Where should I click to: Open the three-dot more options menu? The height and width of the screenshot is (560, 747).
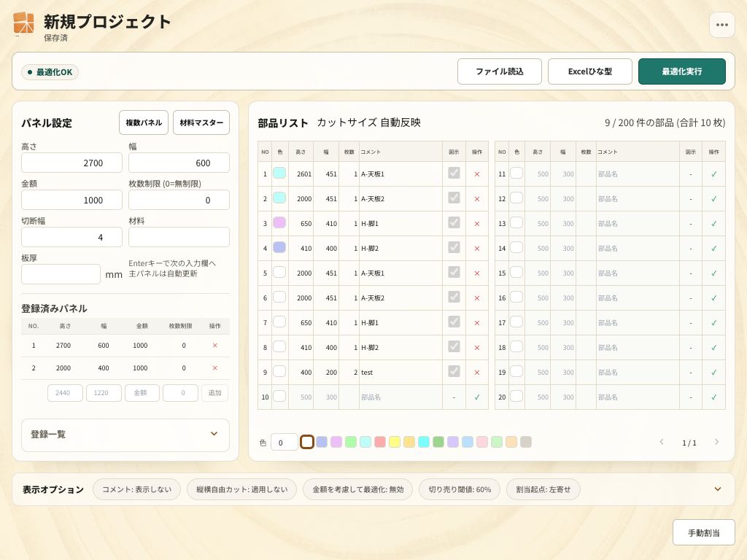pyautogui.click(x=721, y=25)
